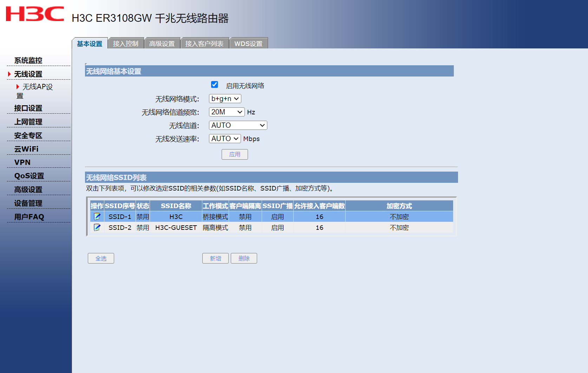Click the 无线网络基本设置 section header
Image resolution: width=588 pixels, height=373 pixels.
(269, 71)
